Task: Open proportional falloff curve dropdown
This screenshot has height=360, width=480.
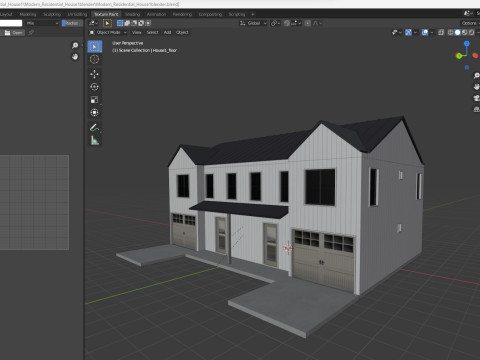Action: [x=317, y=23]
